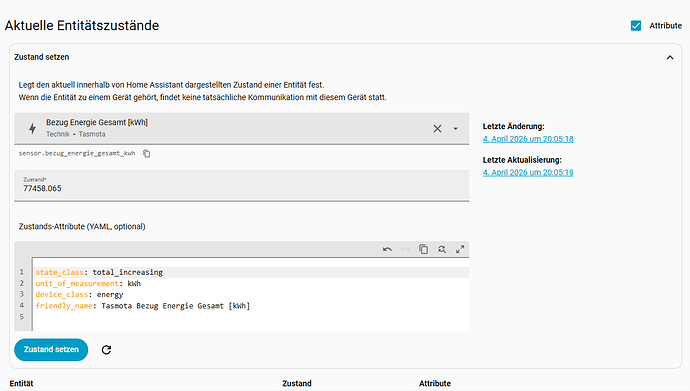Refresh the entity state with reload icon
The image size is (690, 391).
[106, 350]
